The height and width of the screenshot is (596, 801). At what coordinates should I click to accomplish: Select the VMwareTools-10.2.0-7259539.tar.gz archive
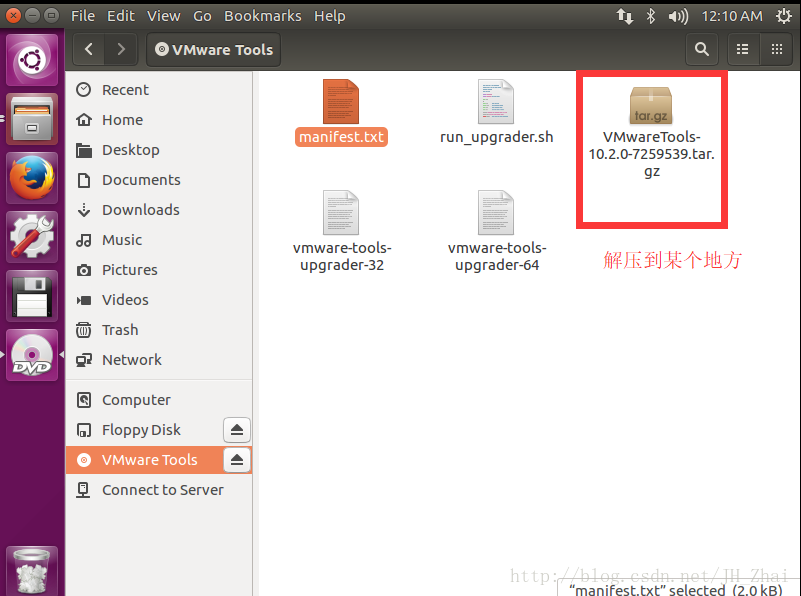pos(651,132)
